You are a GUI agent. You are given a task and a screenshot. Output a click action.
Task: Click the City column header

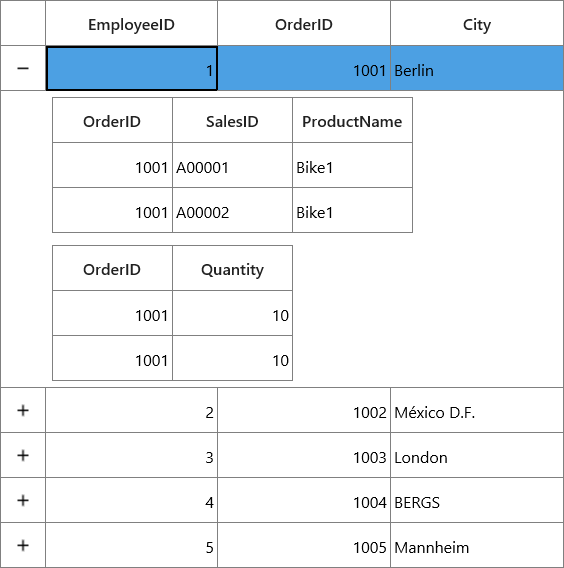click(x=477, y=23)
